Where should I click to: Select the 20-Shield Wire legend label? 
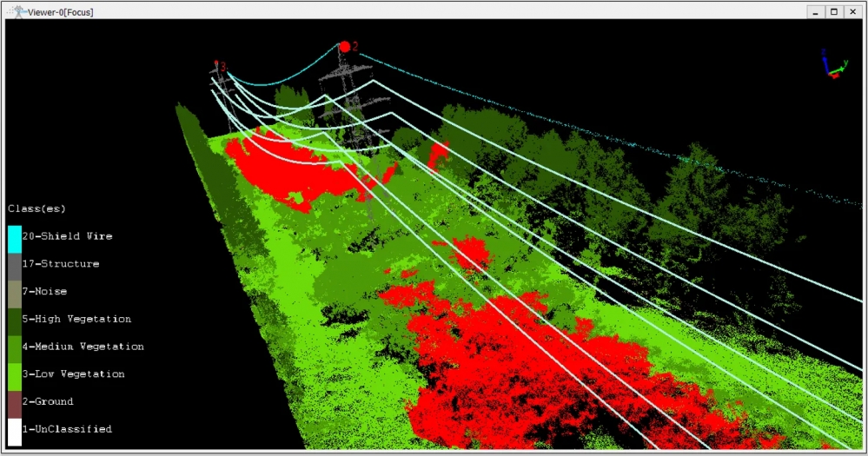coord(67,235)
